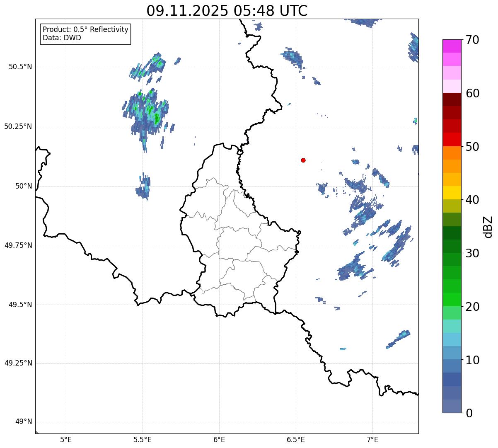The height and width of the screenshot is (448, 498).
Task: Click the 50.25°N latitude label
Action: pos(18,126)
